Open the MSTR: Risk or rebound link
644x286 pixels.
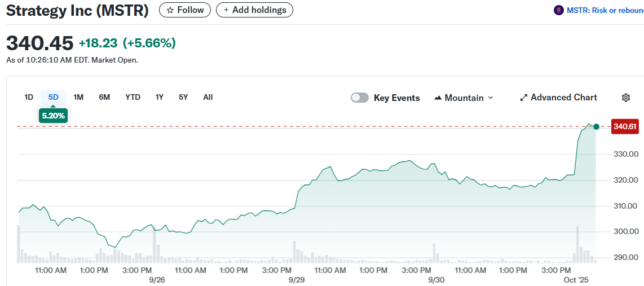pyautogui.click(x=605, y=10)
